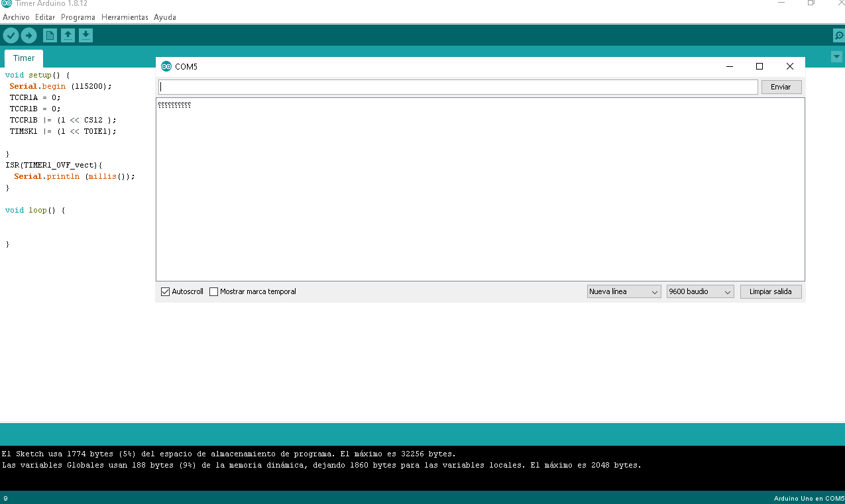The image size is (845, 504).
Task: Close the COM5 serial monitor window
Action: 790,66
